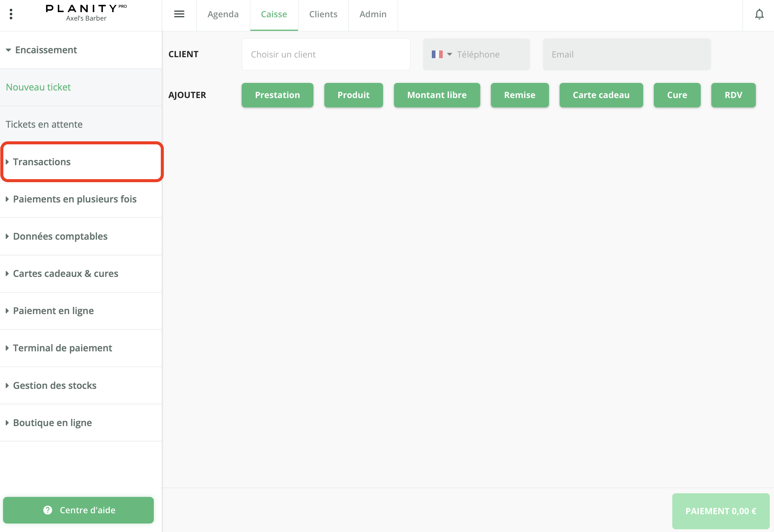Add a Prestation to the ticket

click(x=277, y=95)
